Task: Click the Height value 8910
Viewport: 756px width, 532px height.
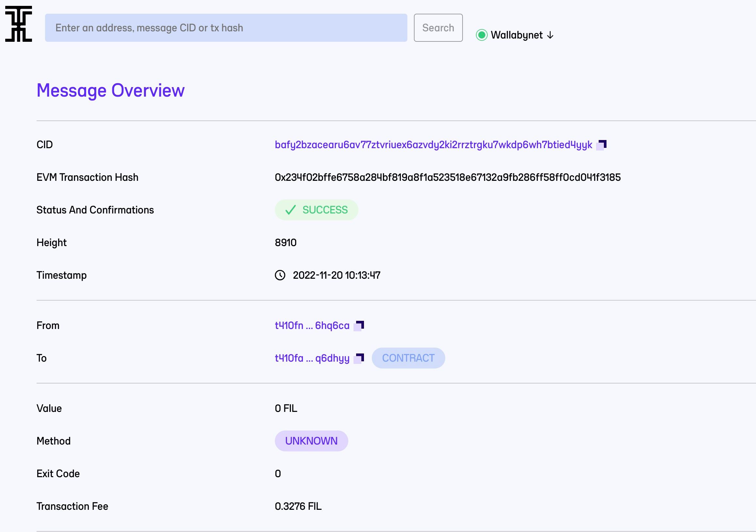Action: (x=286, y=243)
